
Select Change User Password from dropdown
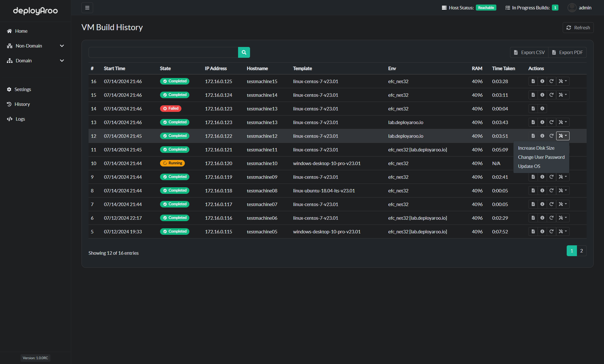click(x=541, y=157)
